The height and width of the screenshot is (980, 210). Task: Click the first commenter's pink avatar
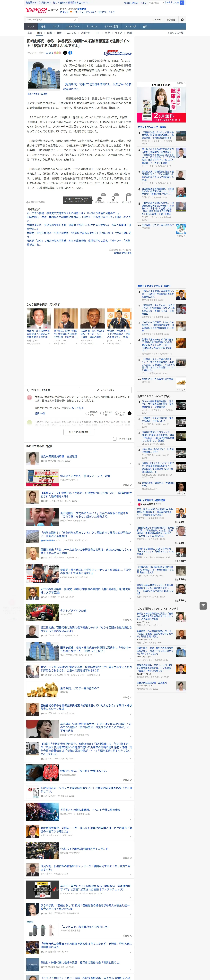(29, 398)
